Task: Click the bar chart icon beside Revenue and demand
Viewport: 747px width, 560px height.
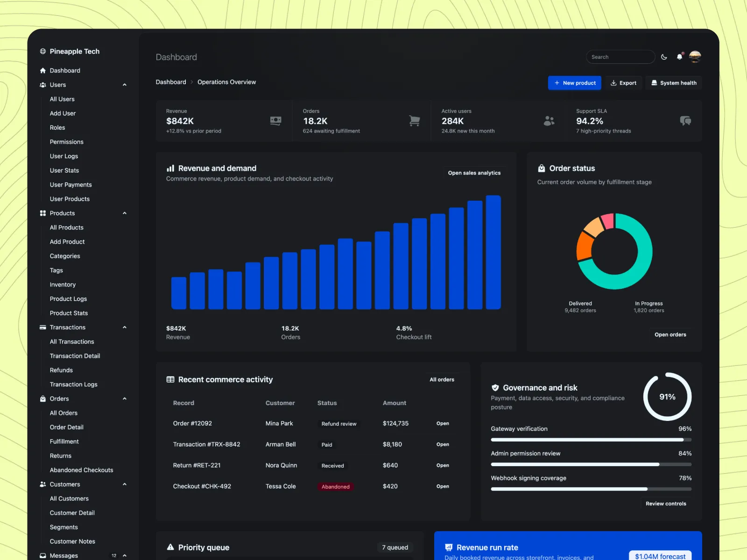Action: (170, 168)
